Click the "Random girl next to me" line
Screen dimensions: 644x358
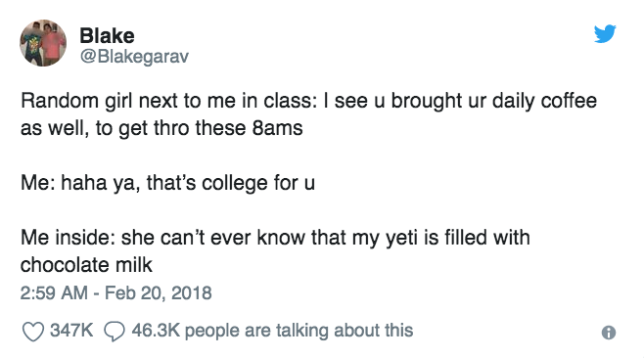[308, 101]
